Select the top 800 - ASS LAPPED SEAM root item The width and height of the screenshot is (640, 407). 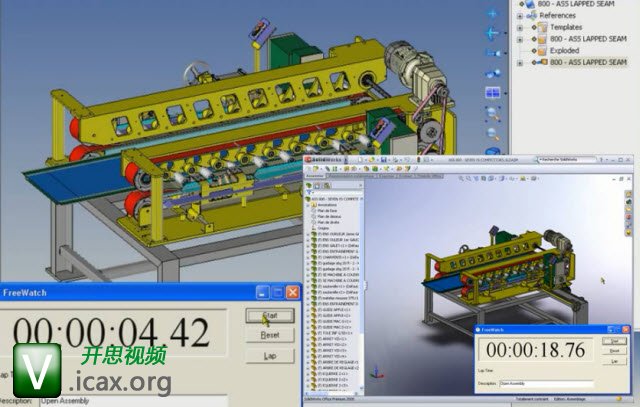point(576,4)
